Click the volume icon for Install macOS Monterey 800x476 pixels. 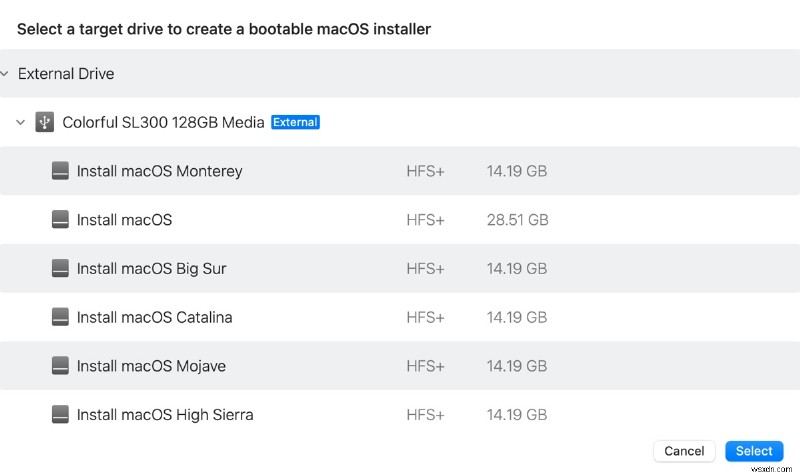pyautogui.click(x=60, y=171)
